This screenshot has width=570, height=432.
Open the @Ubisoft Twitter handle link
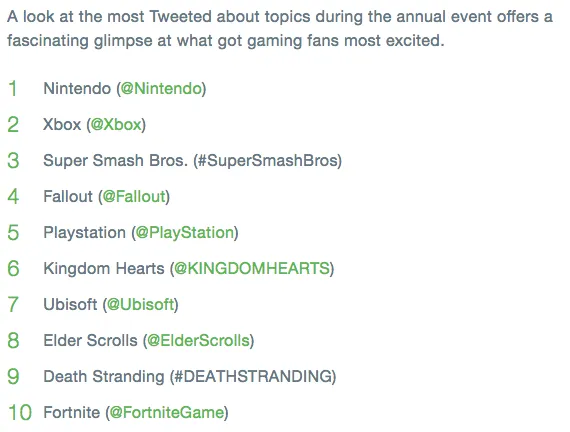click(x=141, y=304)
